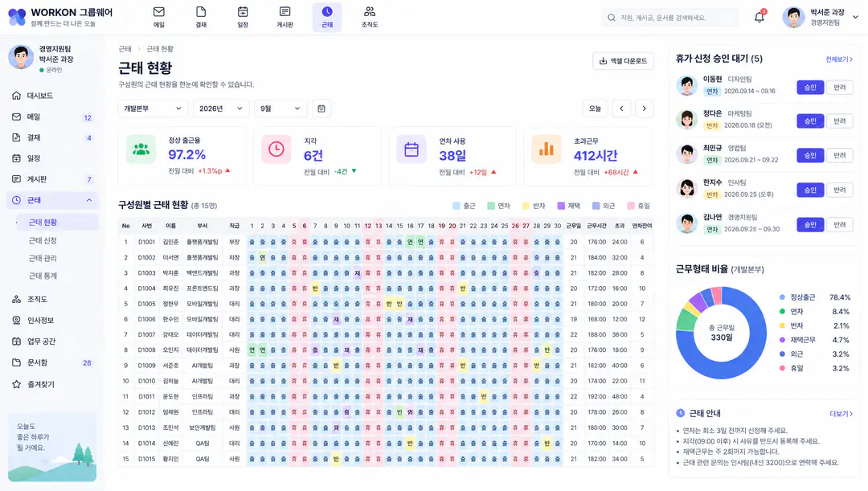This screenshot has width=868, height=491.
Task: Click 더보기 link in 근태 안내
Action: click(841, 414)
